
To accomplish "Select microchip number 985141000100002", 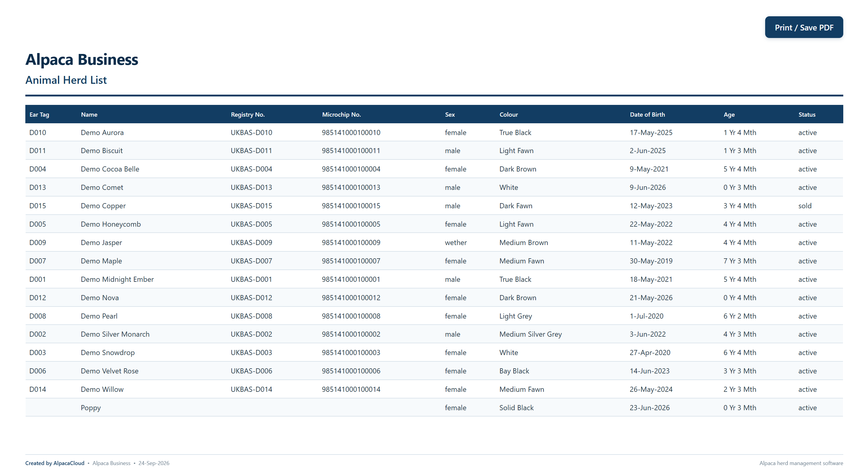I will click(x=351, y=334).
